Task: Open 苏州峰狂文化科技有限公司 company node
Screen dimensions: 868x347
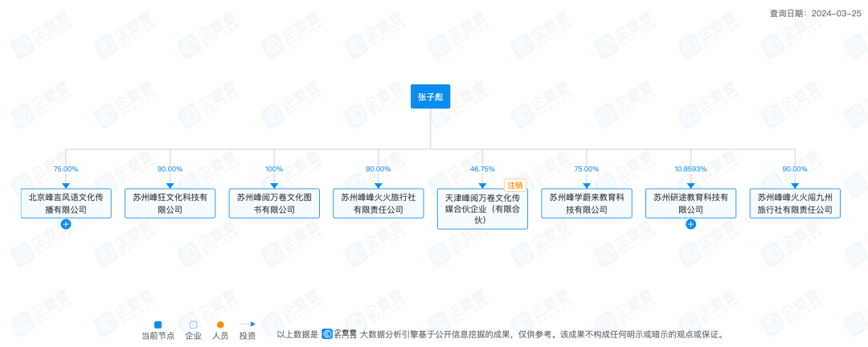Action: click(x=170, y=203)
